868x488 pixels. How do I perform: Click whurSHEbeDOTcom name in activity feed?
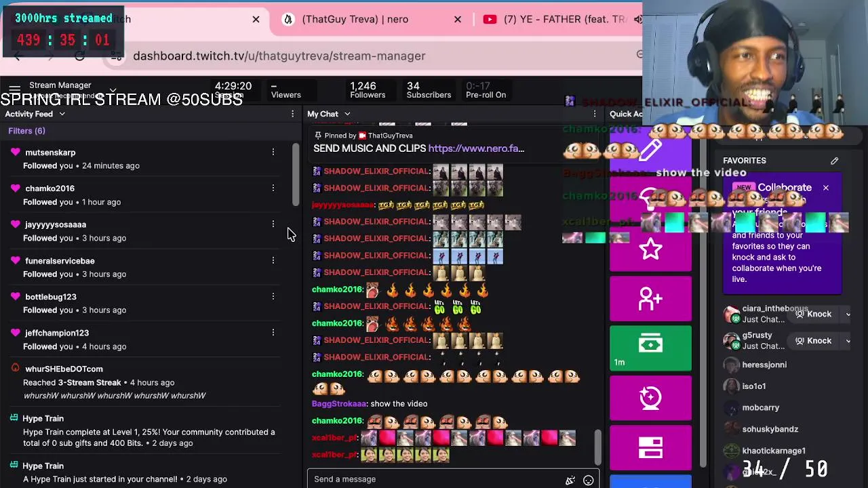[64, 369]
